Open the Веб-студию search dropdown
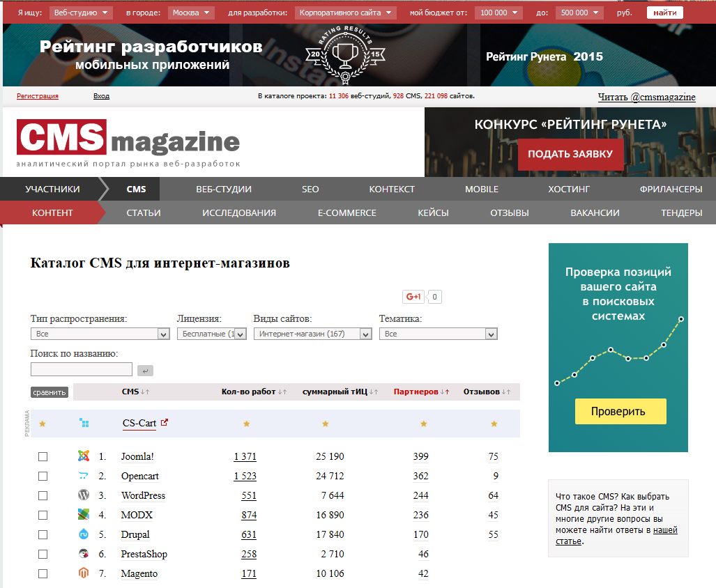Viewport: 716px width, 588px height. point(80,13)
